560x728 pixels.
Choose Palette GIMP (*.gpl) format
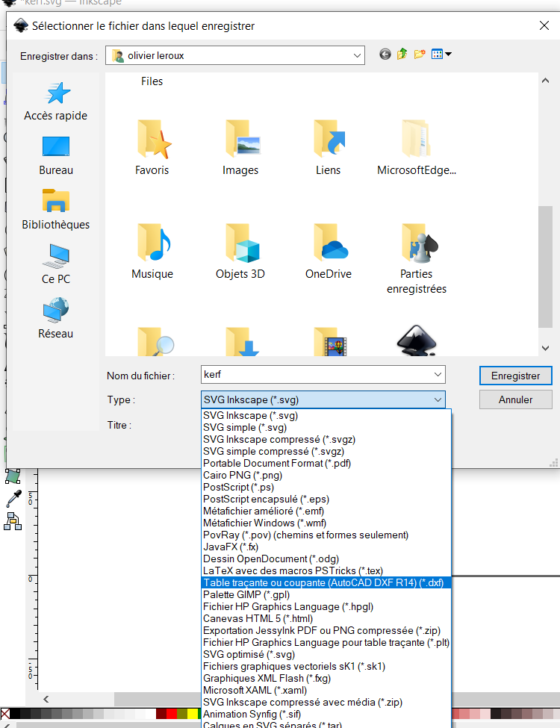click(326, 595)
